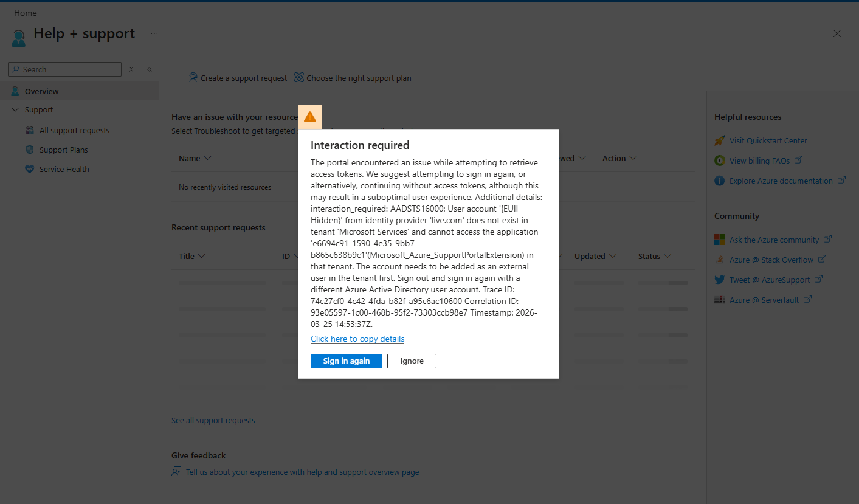Viewport: 859px width, 504px height.
Task: Open Service Health
Action: coord(64,169)
